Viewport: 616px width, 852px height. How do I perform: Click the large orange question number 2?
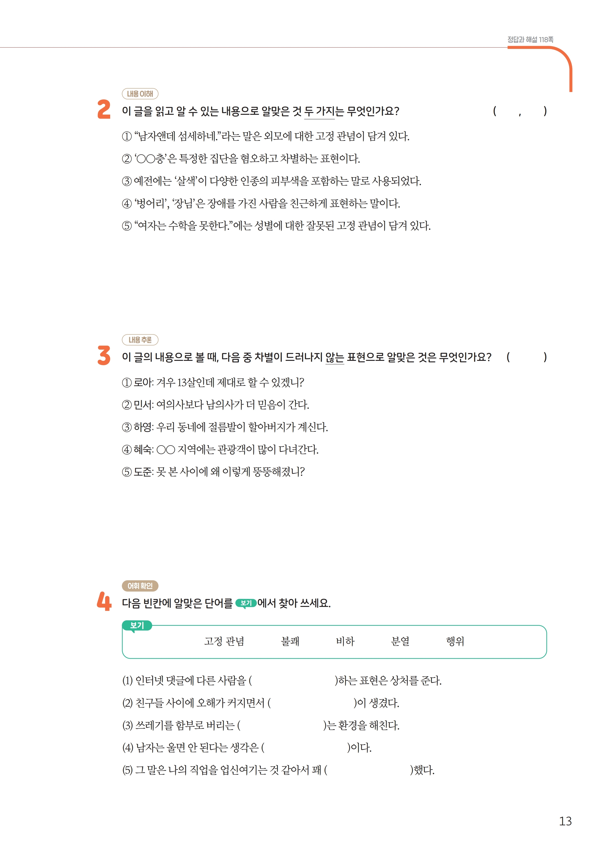click(x=104, y=109)
